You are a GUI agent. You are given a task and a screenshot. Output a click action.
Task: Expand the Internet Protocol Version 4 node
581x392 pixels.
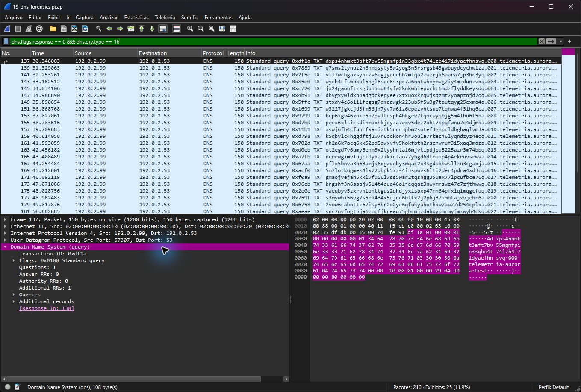5,233
